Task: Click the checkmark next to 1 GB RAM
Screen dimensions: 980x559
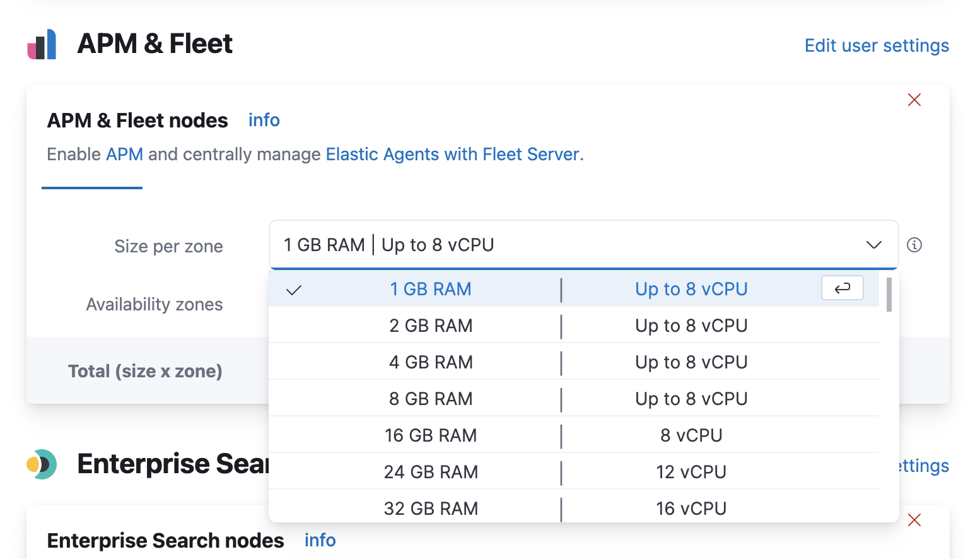Action: (x=294, y=290)
